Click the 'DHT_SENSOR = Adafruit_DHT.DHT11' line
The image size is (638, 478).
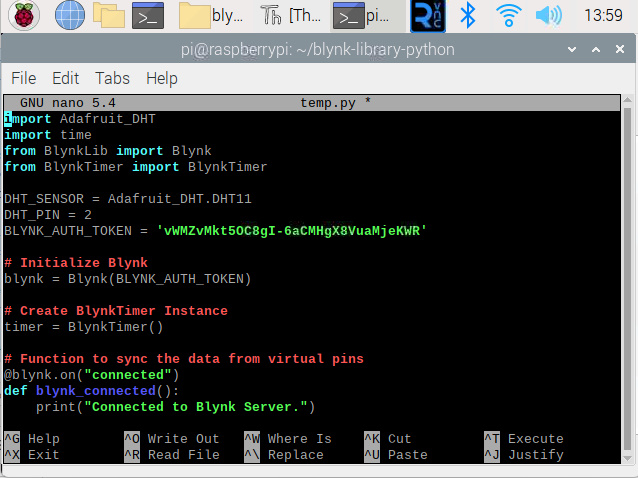click(128, 199)
